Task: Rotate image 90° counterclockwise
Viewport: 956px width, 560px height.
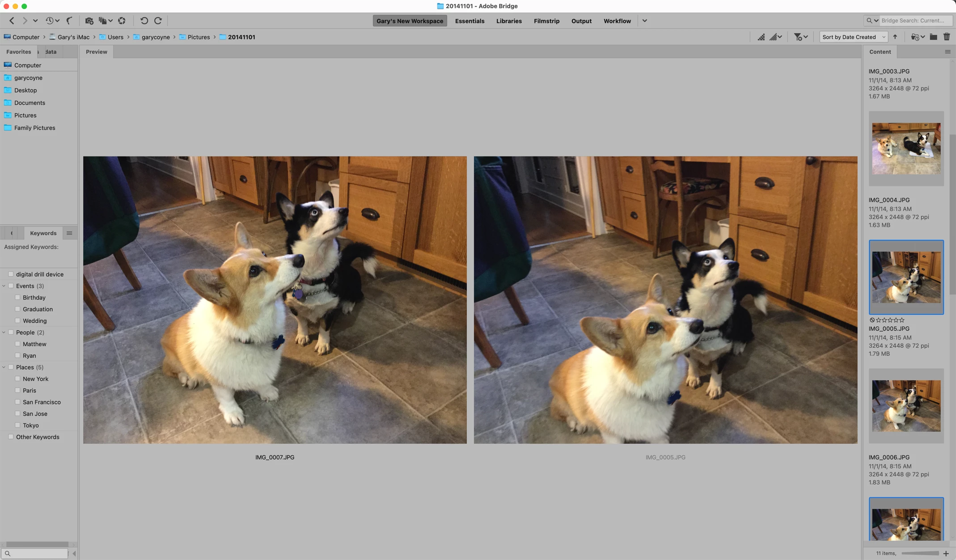Action: (x=144, y=21)
